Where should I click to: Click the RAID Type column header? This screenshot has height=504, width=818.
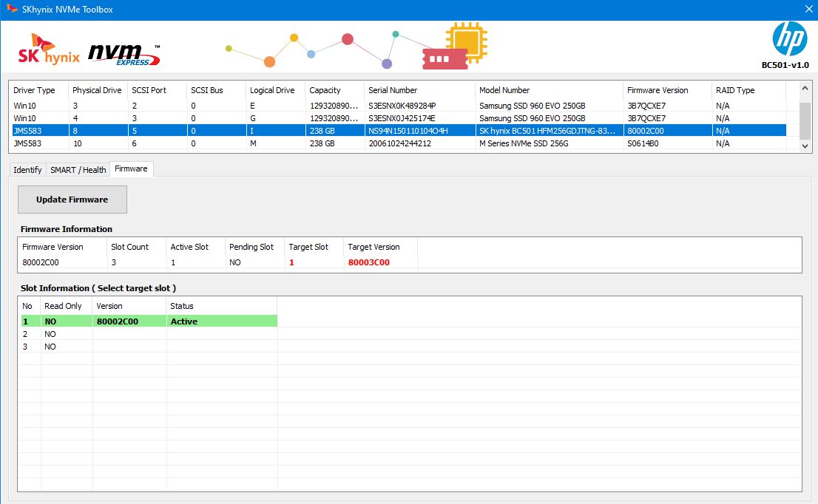coord(748,90)
